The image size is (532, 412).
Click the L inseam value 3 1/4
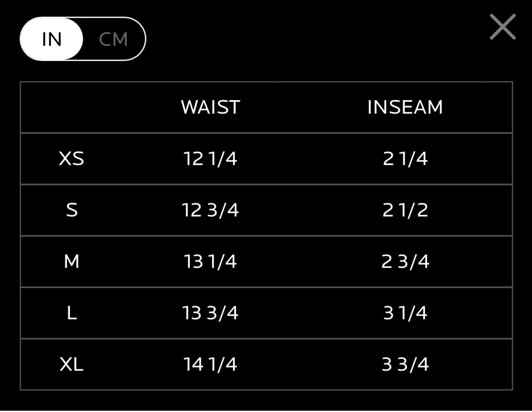405,313
